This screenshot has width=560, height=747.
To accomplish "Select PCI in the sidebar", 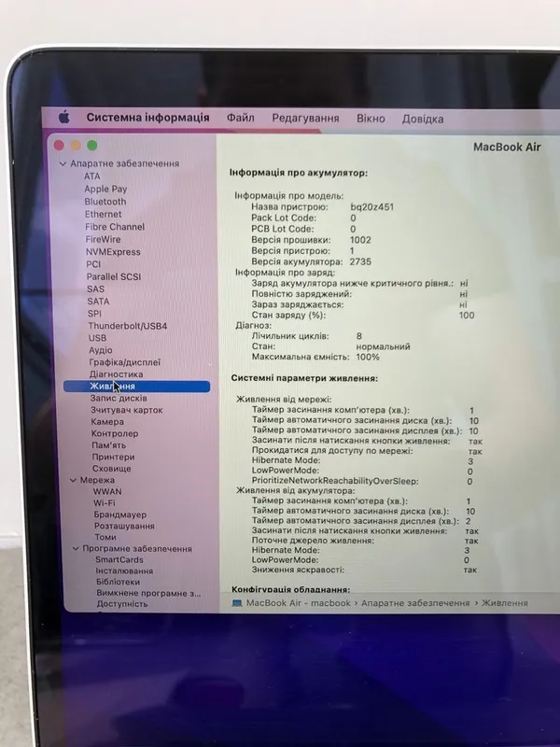I will pos(94,264).
